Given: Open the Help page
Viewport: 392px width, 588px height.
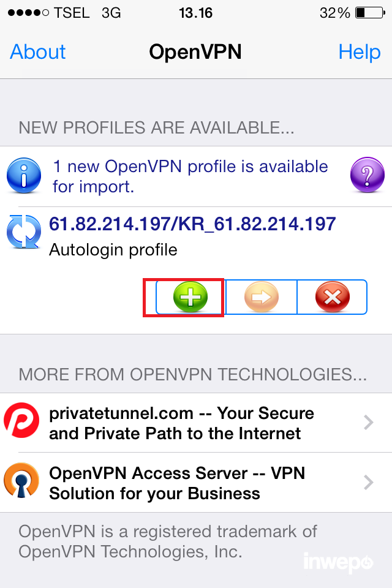Looking at the screenshot, I should (x=360, y=51).
